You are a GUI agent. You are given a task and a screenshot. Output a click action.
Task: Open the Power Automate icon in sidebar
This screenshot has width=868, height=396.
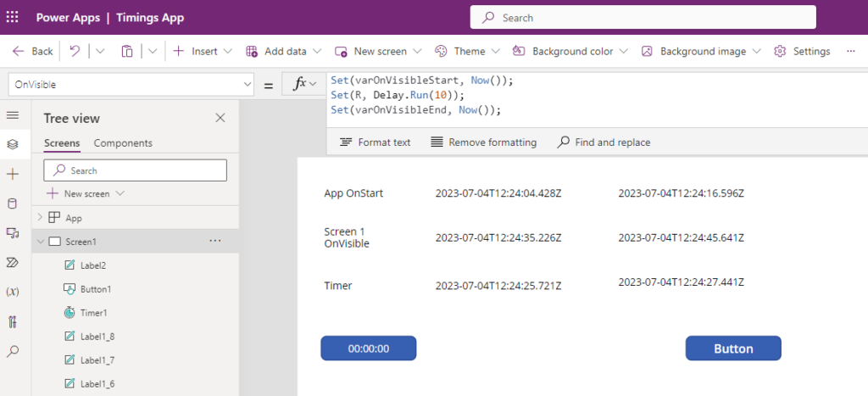click(12, 262)
